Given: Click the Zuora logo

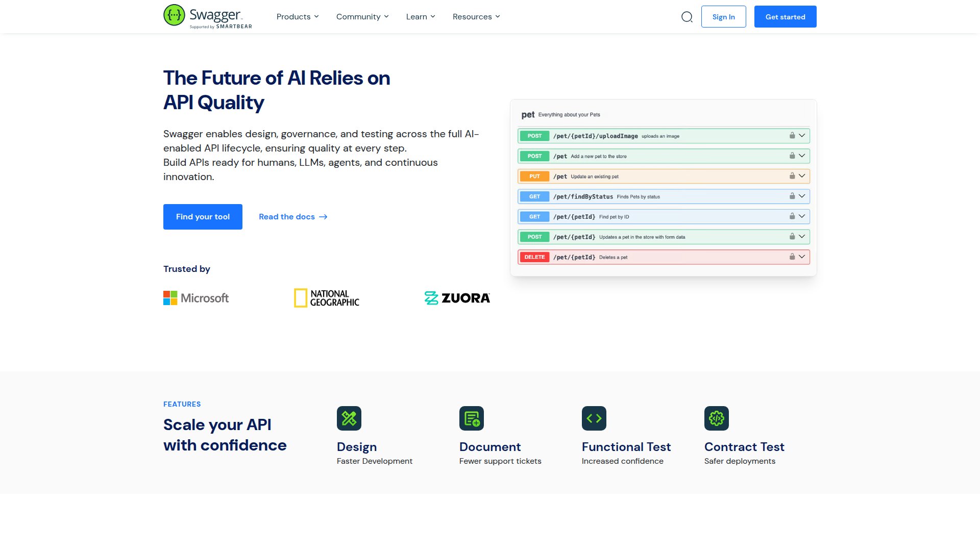Looking at the screenshot, I should pyautogui.click(x=457, y=298).
